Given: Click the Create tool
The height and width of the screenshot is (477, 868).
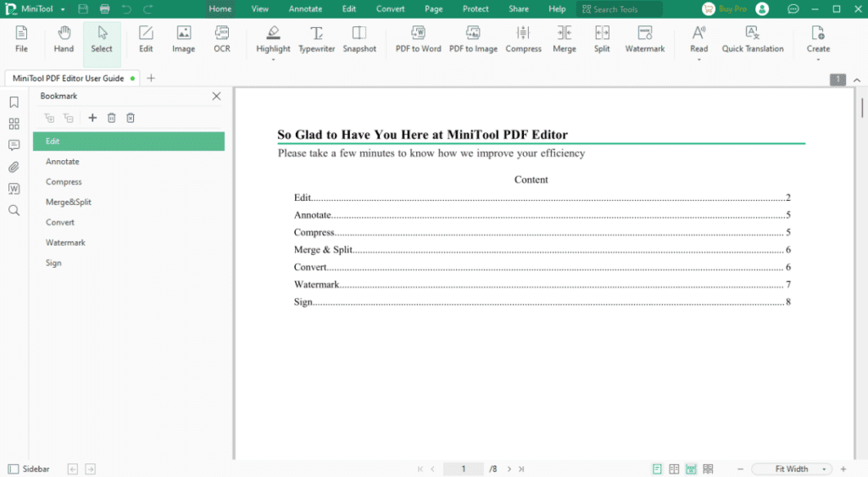Looking at the screenshot, I should (x=818, y=39).
